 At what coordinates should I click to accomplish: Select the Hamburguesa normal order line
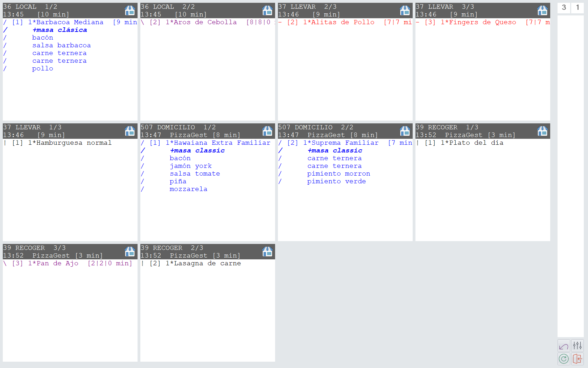click(x=70, y=143)
